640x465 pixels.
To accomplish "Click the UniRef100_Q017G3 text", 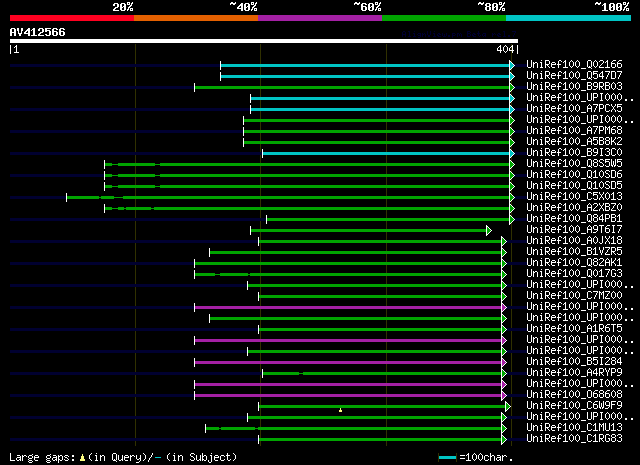I will (x=574, y=274).
